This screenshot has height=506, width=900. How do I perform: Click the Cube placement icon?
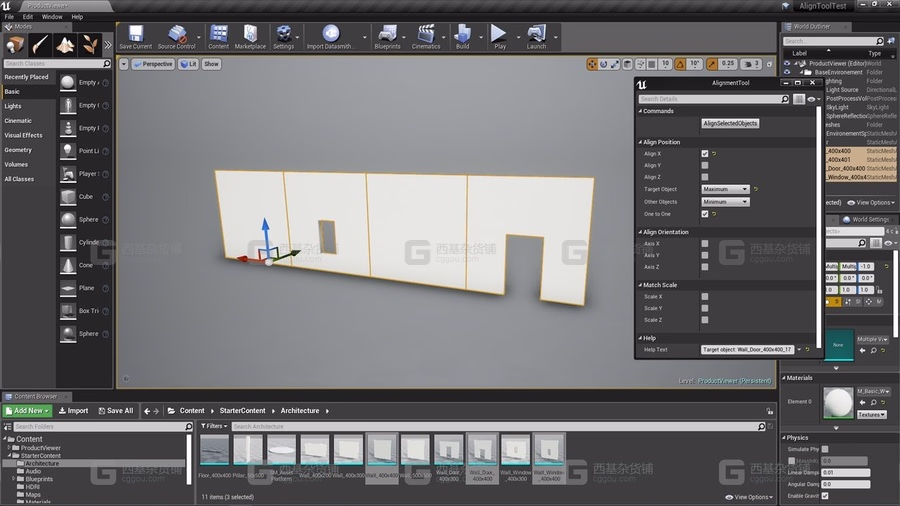68,197
